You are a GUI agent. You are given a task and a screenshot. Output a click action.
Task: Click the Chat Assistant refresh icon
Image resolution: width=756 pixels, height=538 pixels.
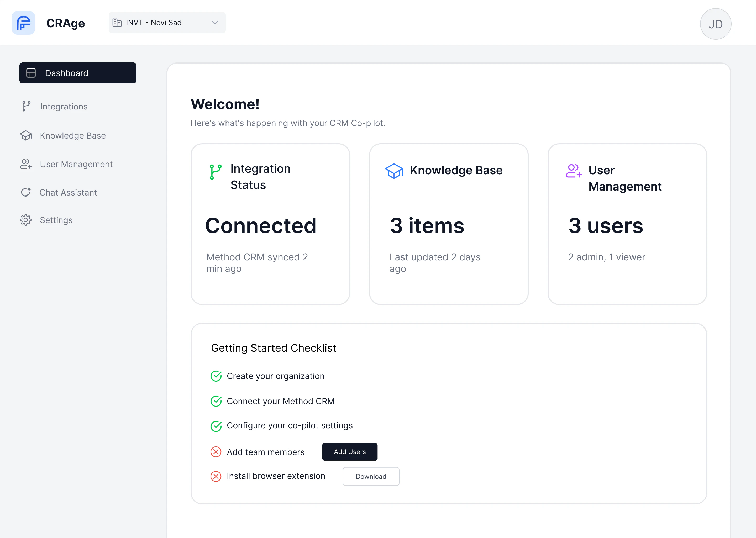click(x=26, y=192)
